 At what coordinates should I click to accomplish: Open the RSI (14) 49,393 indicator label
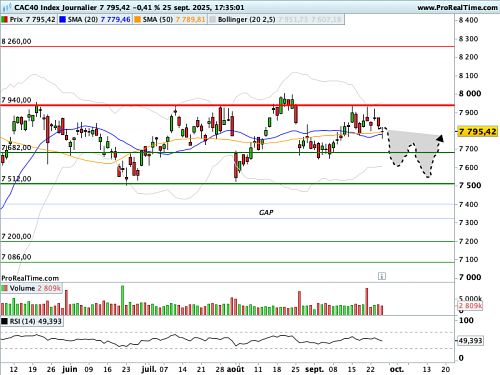(x=36, y=321)
